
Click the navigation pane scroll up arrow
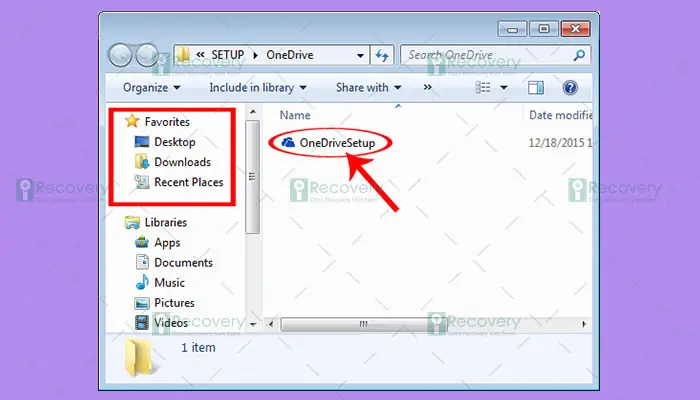pyautogui.click(x=253, y=112)
